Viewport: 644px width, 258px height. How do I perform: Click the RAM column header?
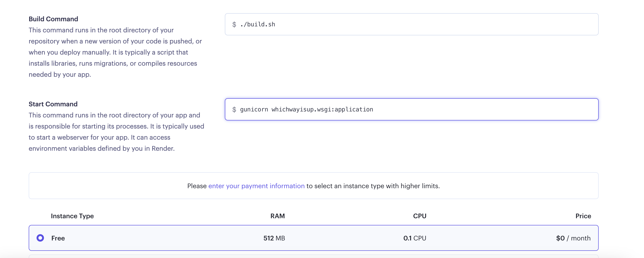[277, 216]
